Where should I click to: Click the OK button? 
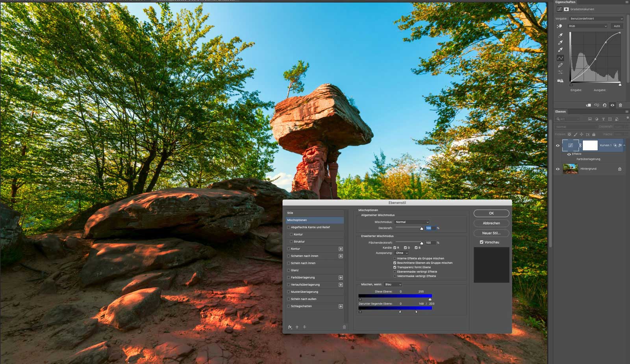tap(491, 213)
